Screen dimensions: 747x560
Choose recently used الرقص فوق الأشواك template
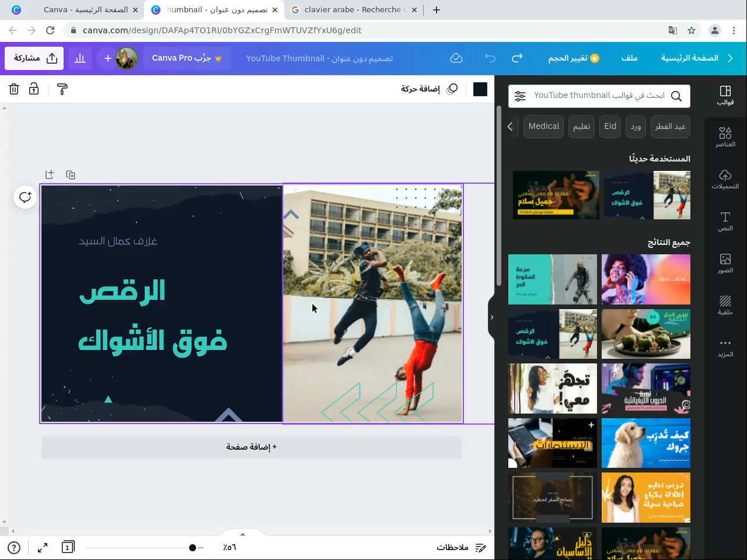(x=647, y=195)
